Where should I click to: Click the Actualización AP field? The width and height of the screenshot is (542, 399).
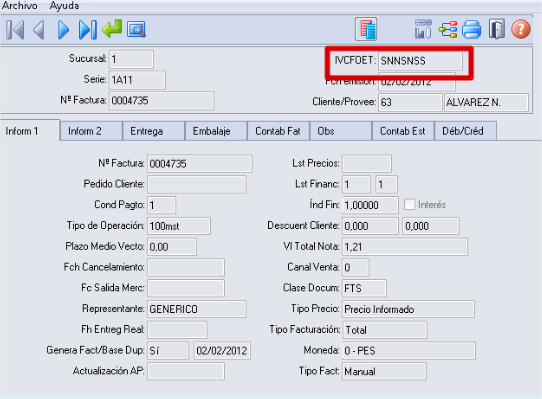(186, 371)
